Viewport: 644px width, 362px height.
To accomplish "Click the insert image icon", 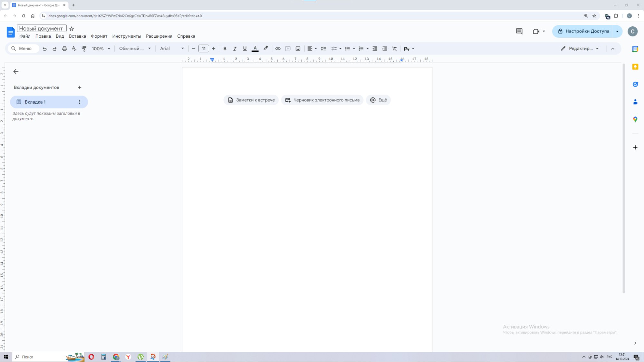I will pos(298,49).
